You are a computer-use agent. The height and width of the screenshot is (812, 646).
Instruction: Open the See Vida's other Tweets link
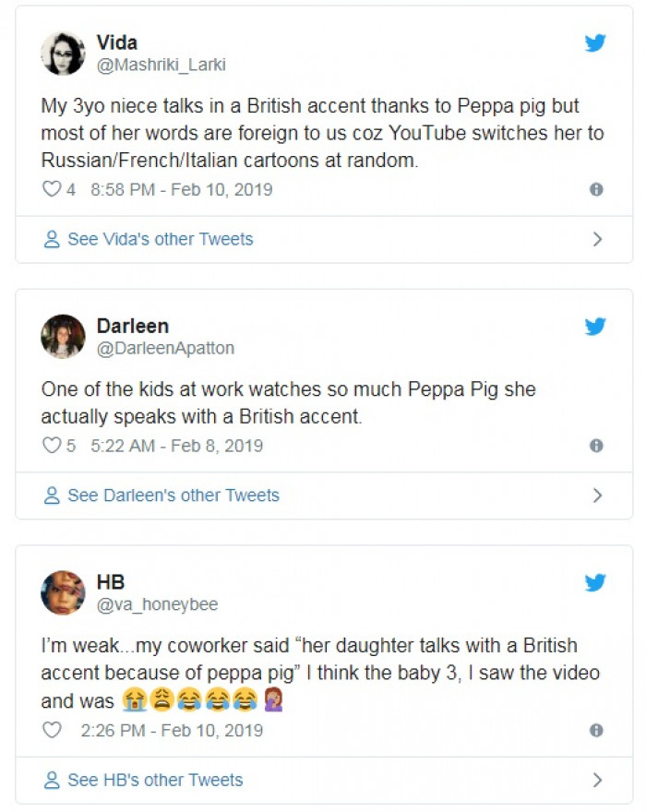point(160,240)
